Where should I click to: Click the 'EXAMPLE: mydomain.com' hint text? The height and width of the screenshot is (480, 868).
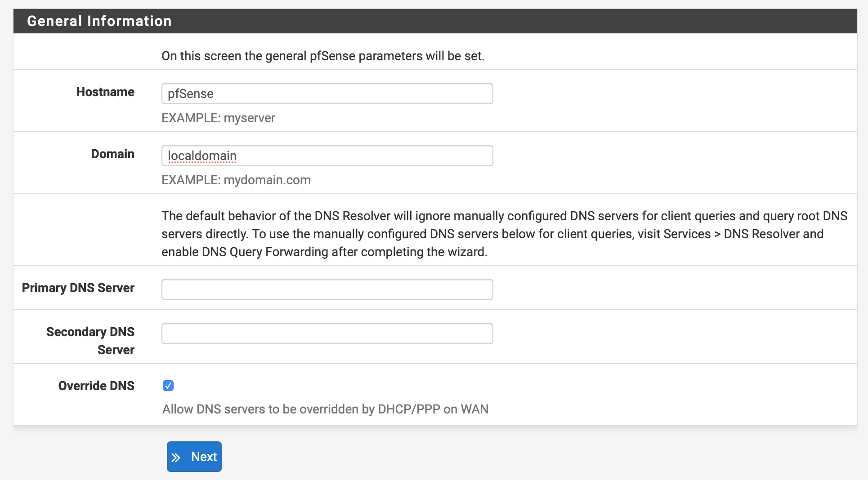tap(236, 180)
